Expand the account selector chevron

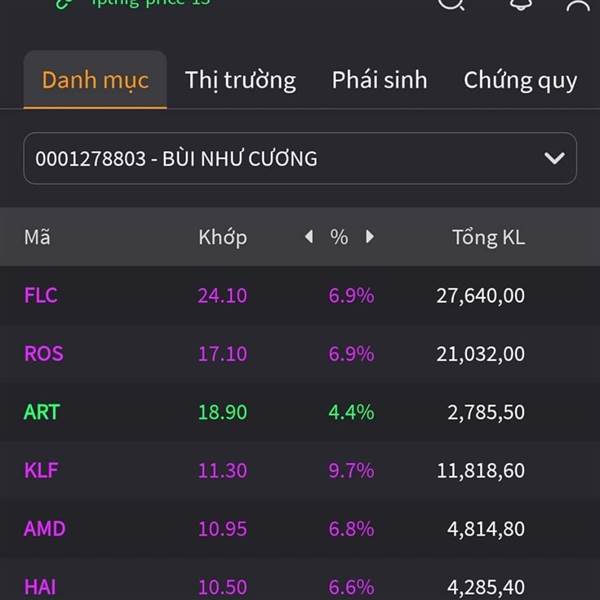pyautogui.click(x=554, y=158)
